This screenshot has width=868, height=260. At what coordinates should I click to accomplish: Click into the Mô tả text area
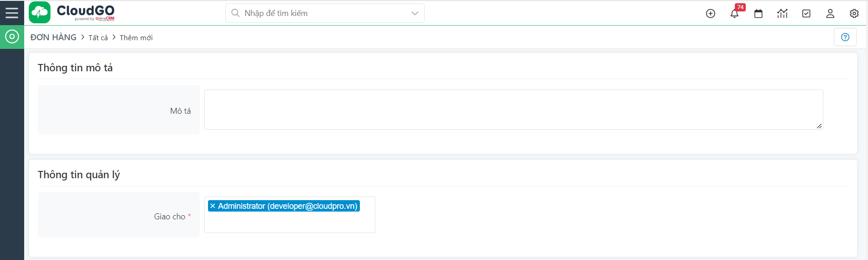513,110
